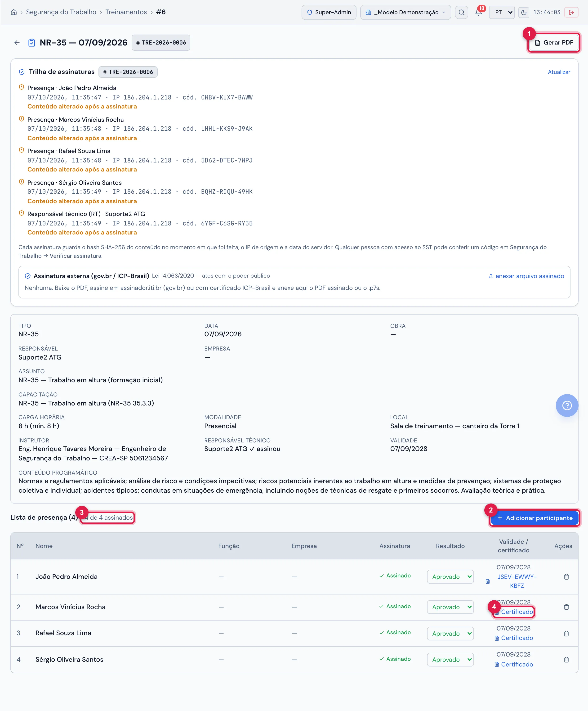Open the search magnifier icon

(461, 13)
